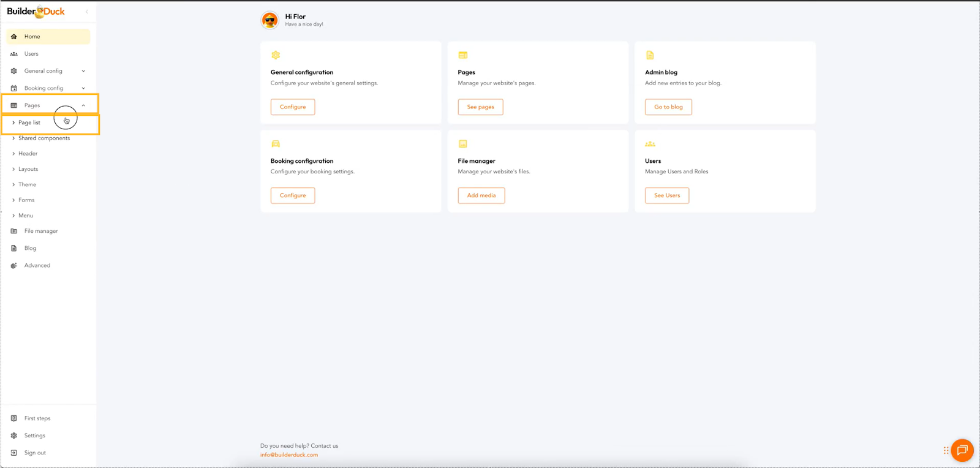Click the Settings gear icon in sidebar
Screen dimensions: 980x468
click(x=14, y=436)
